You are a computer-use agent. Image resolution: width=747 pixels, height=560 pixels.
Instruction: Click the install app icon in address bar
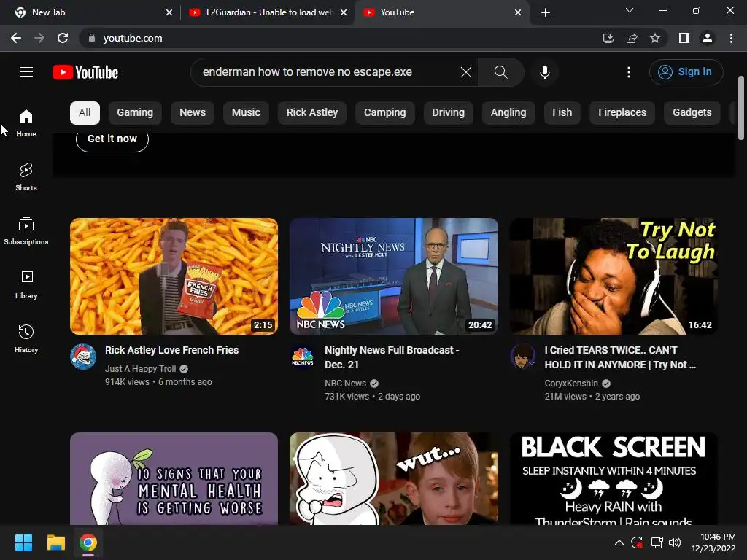[x=608, y=38]
